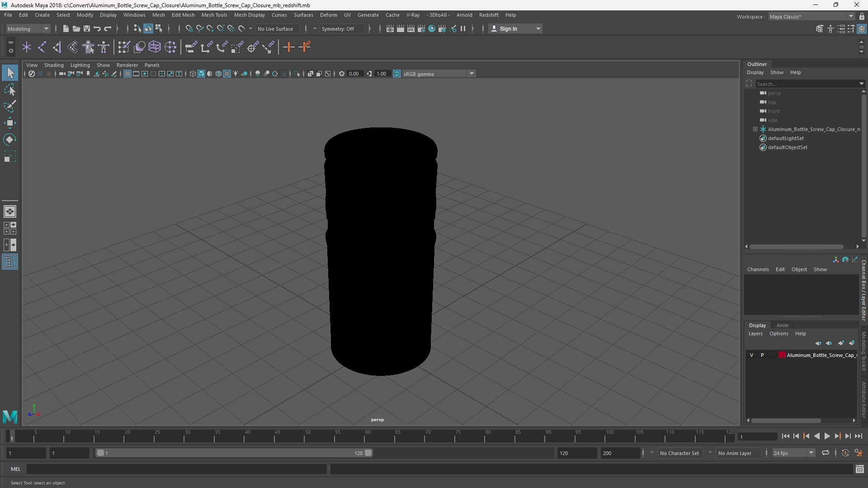Pick the Scale tool in the toolbox
The width and height of the screenshot is (868, 488).
[x=10, y=157]
